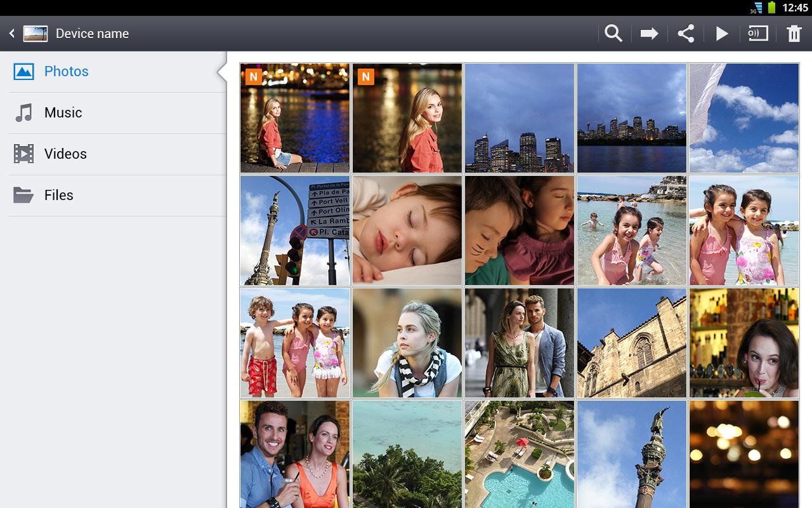Screen dimensions: 812x508
Task: Open the search icon
Action: click(x=613, y=33)
